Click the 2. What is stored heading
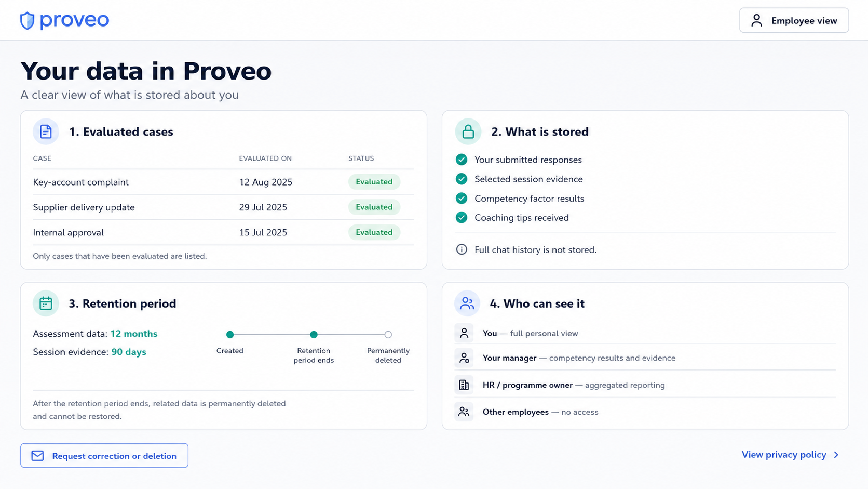 click(x=540, y=131)
